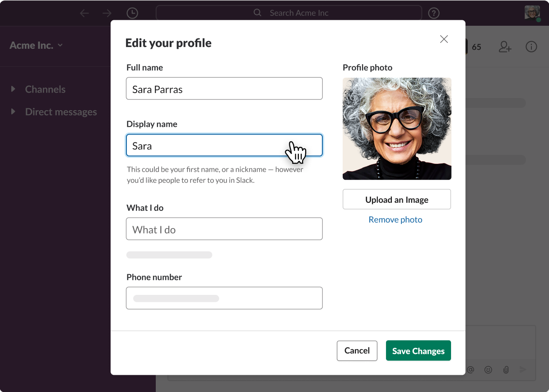The image size is (549, 392).
Task: Open channel details via info icon
Action: [x=531, y=47]
